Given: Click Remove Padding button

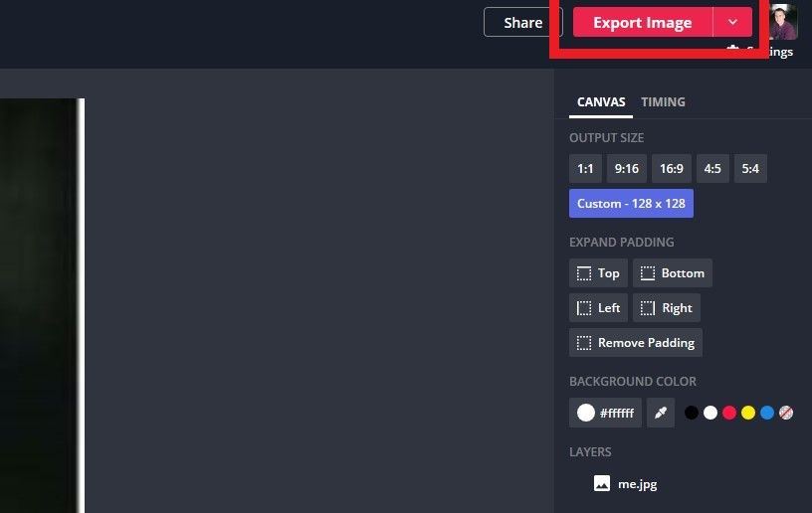Looking at the screenshot, I should pyautogui.click(x=635, y=343).
